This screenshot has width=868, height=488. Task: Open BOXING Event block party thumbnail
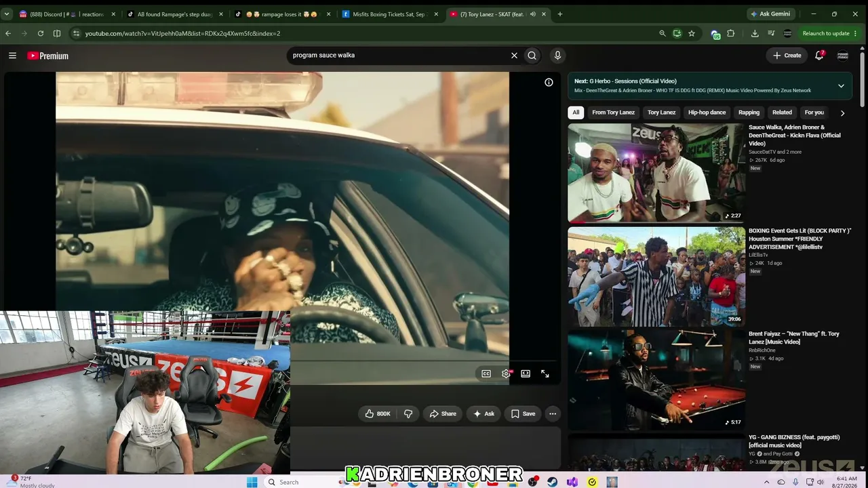pyautogui.click(x=656, y=277)
